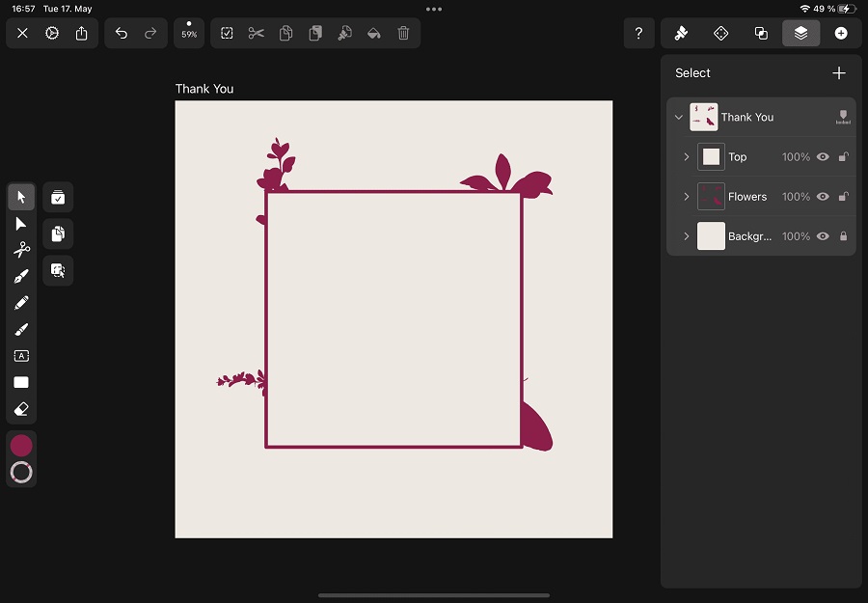The image size is (868, 603).
Task: Click the Undo arrow
Action: coord(122,33)
